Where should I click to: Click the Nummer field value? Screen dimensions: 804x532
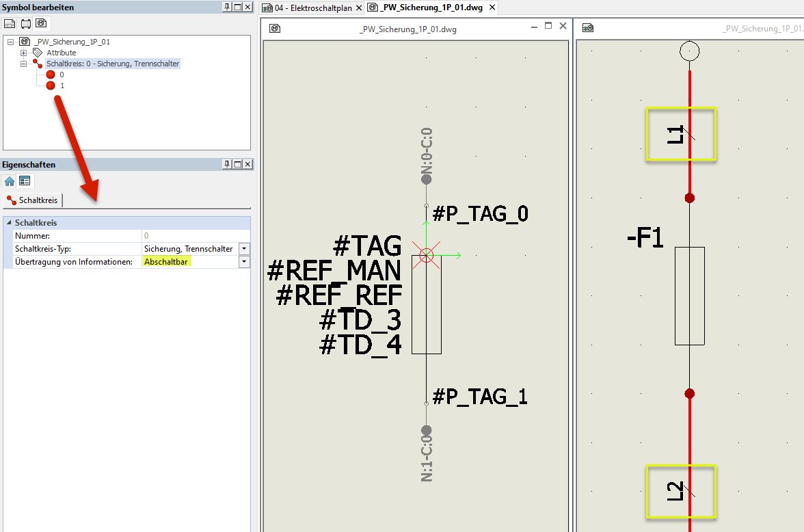(190, 236)
